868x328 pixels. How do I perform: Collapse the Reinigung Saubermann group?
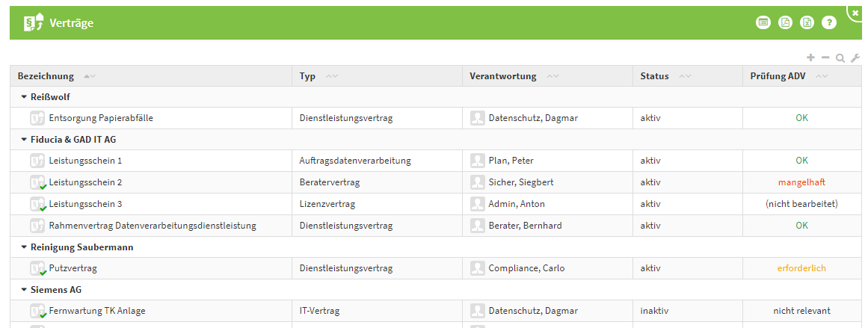(24, 247)
